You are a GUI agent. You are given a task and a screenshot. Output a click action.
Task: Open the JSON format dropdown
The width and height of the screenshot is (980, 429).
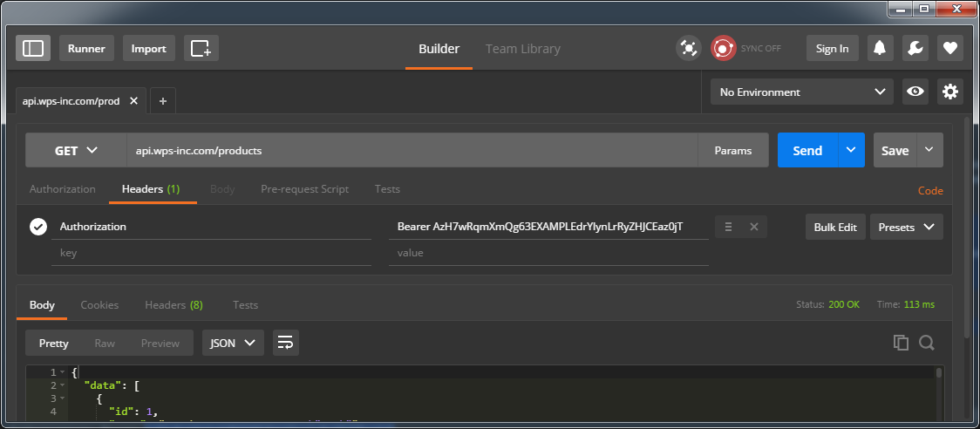click(233, 343)
